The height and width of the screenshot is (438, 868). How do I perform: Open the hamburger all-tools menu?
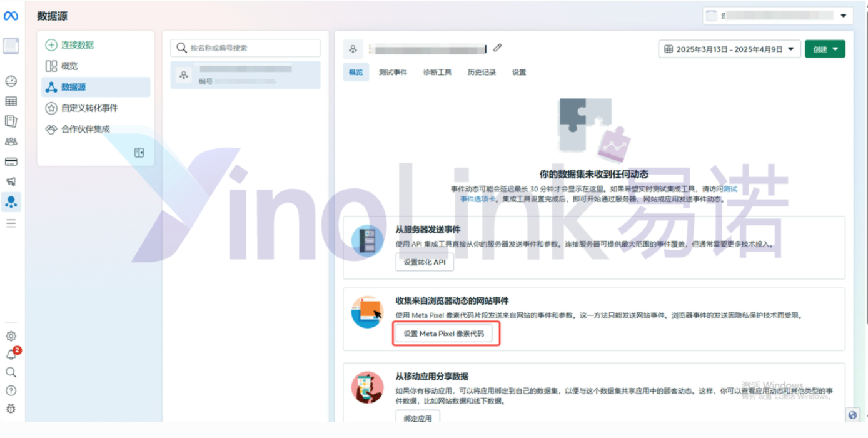[x=11, y=223]
